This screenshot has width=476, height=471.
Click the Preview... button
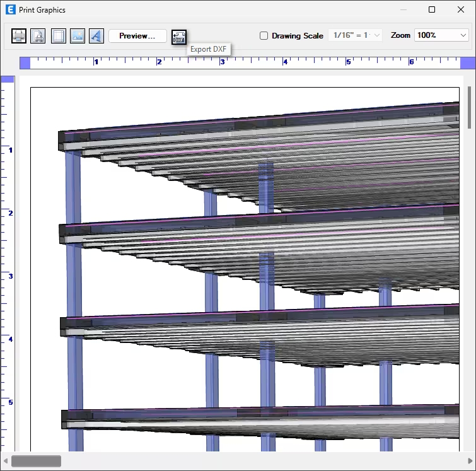pyautogui.click(x=137, y=36)
